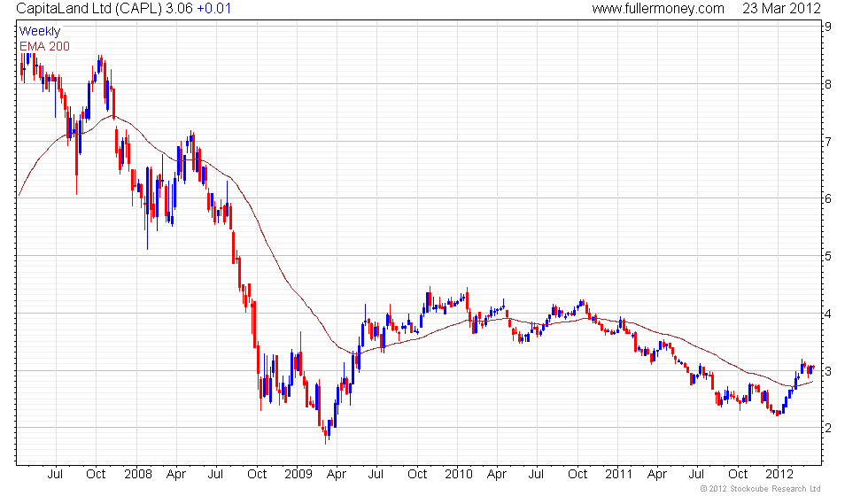The height and width of the screenshot is (496, 868).
Task: Click the 'Apr' x-axis label after 2008
Action: coord(176,475)
